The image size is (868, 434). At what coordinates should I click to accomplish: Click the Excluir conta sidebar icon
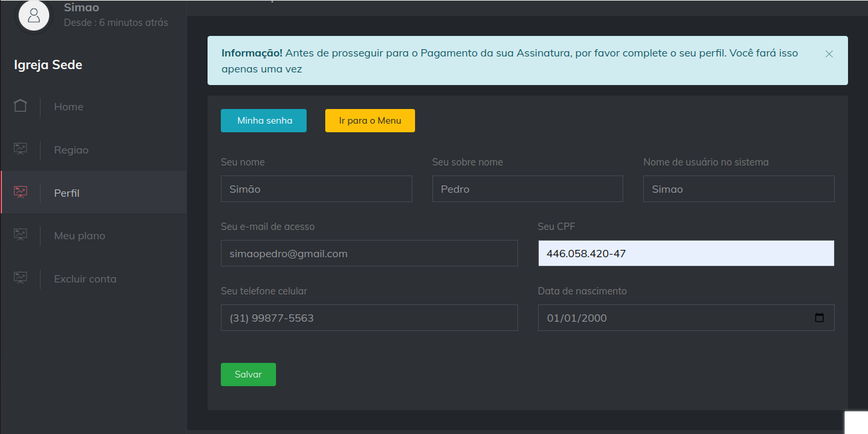21,278
